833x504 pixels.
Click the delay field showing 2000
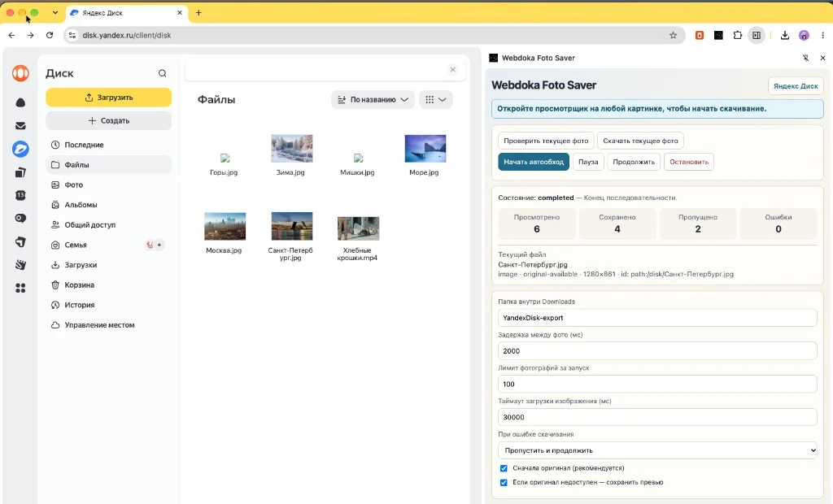point(657,351)
